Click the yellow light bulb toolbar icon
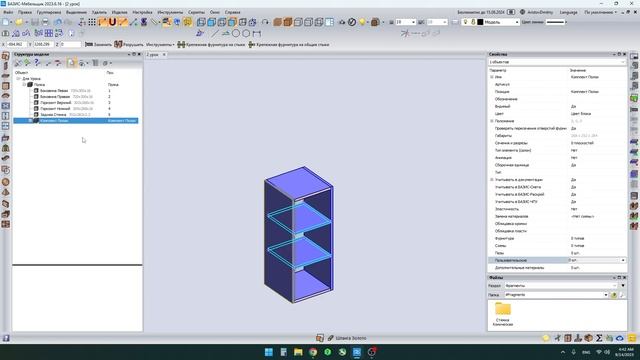Screen dimensions: 640x360 [362, 22]
